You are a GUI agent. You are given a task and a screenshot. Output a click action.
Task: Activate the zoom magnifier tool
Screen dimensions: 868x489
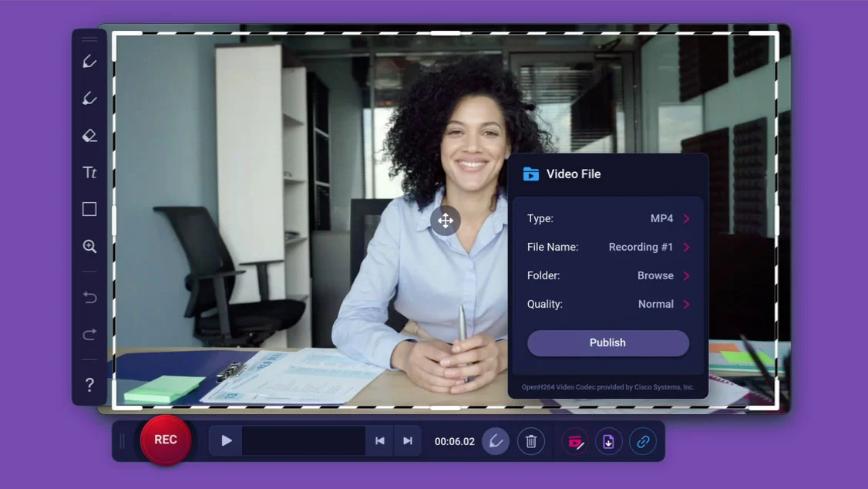pyautogui.click(x=89, y=246)
